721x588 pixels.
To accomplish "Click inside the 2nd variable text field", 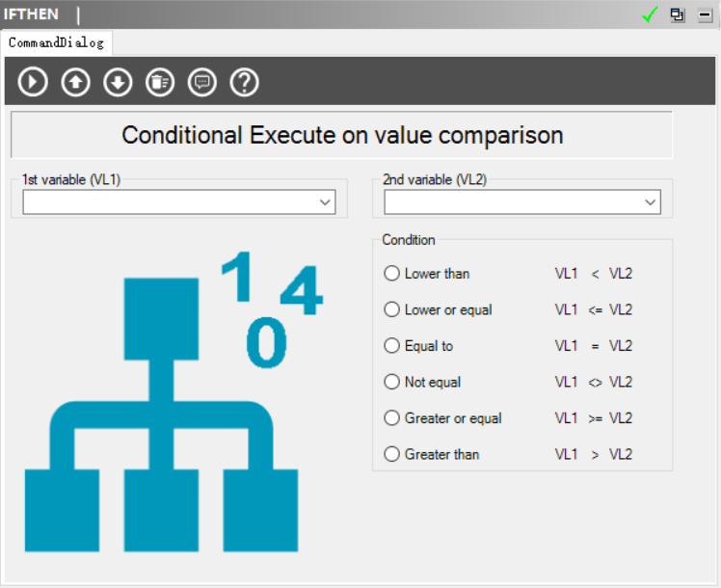I will [x=511, y=202].
